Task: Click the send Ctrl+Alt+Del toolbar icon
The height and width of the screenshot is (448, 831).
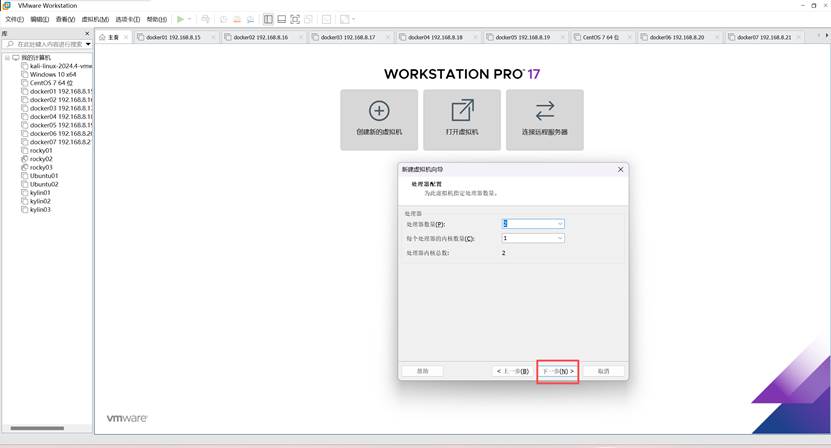Action: (x=205, y=19)
